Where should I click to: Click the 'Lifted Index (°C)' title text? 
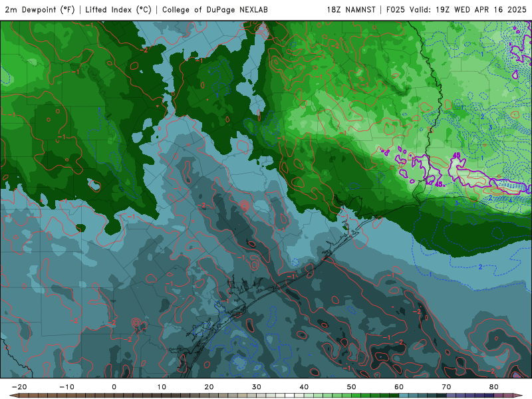[118, 9]
